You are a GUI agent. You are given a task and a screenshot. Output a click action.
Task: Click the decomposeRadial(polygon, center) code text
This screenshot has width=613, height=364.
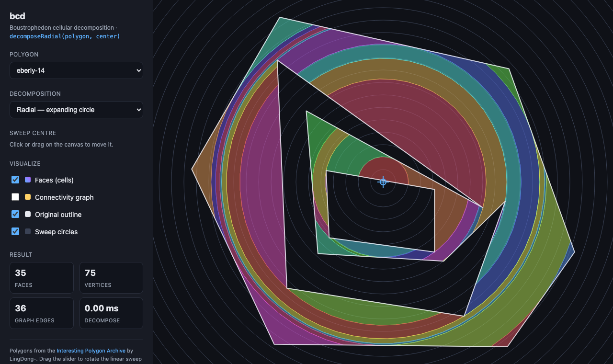[65, 36]
